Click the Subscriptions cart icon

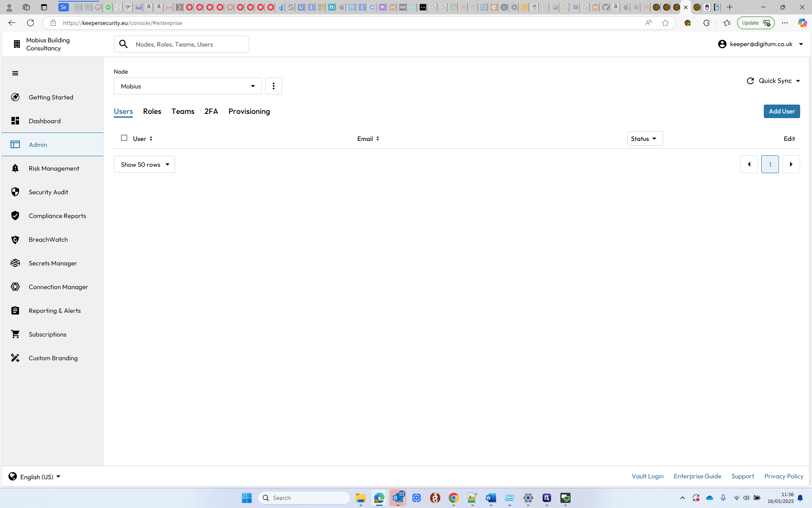pos(15,334)
